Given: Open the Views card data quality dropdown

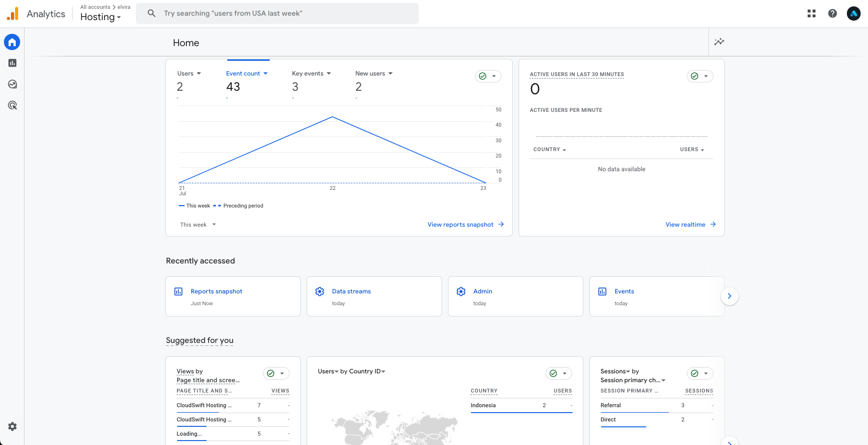Looking at the screenshot, I should point(276,374).
